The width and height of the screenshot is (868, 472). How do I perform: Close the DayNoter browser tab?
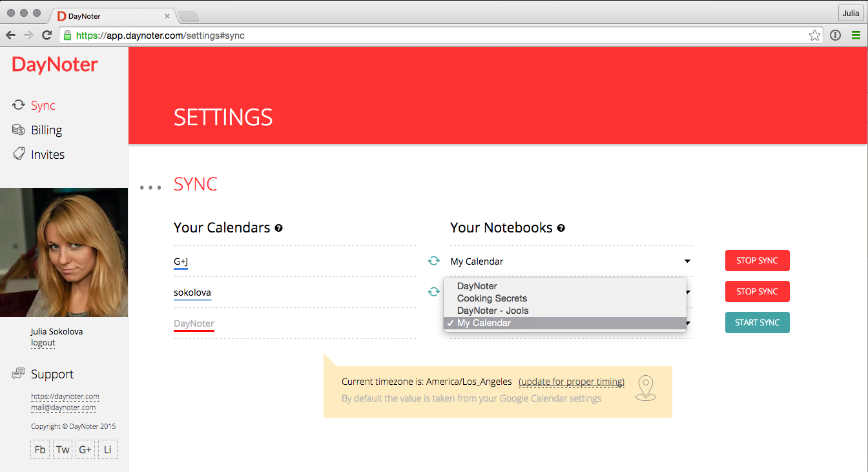(167, 16)
